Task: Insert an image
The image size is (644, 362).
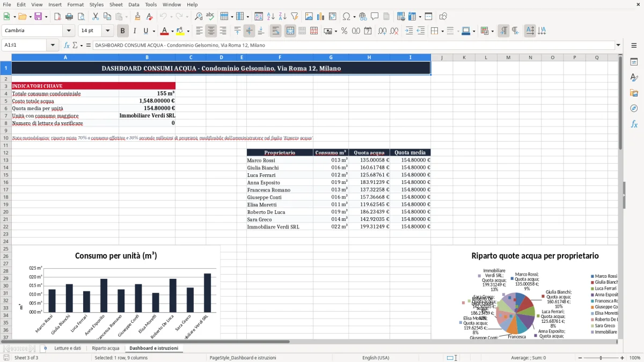Action: [309, 17]
